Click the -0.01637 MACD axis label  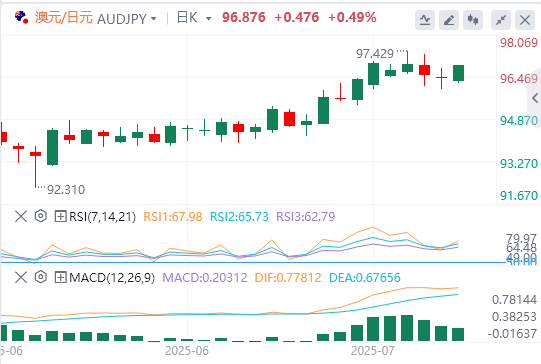pos(512,334)
